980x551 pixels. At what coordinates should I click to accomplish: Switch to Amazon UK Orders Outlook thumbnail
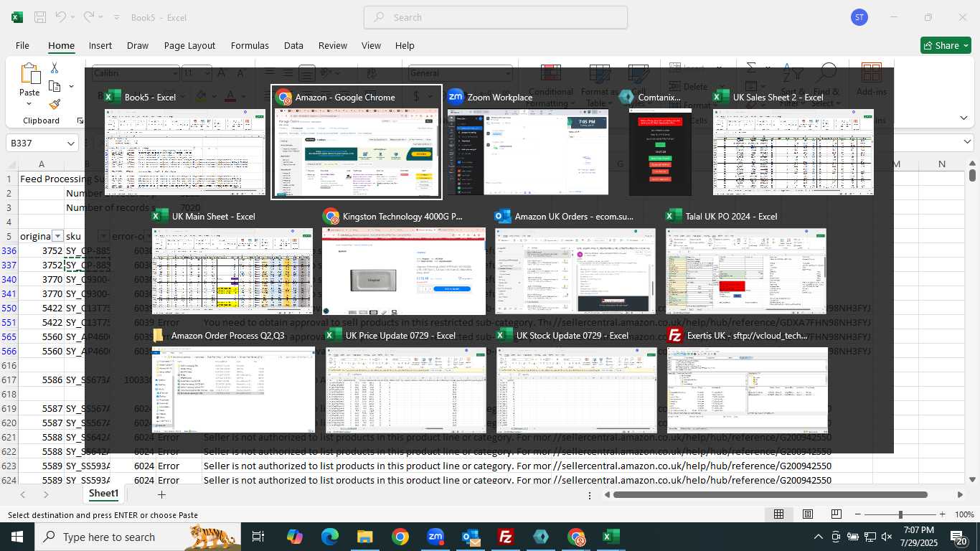[575, 262]
